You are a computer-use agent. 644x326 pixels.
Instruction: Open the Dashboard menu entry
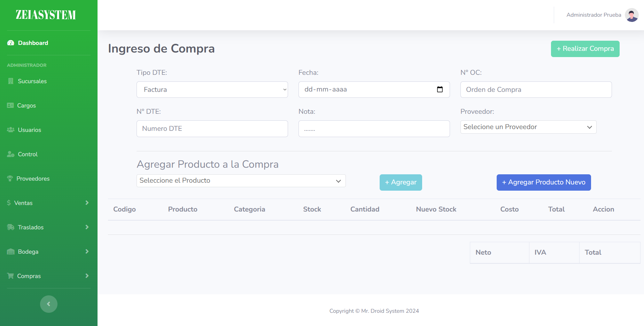pyautogui.click(x=33, y=42)
